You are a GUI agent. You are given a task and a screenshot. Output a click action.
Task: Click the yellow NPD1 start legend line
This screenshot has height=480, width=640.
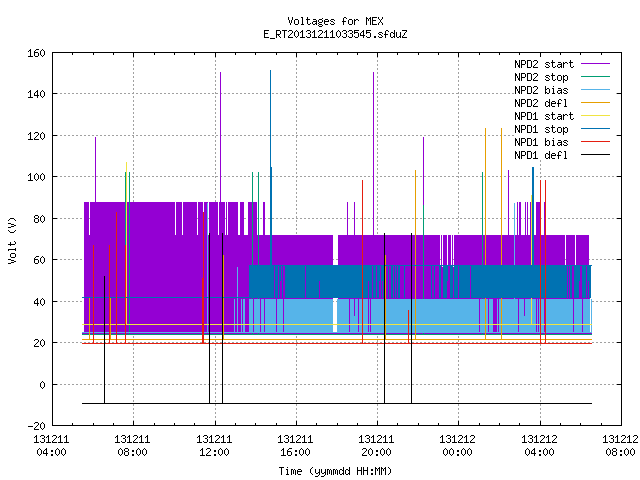click(x=595, y=116)
